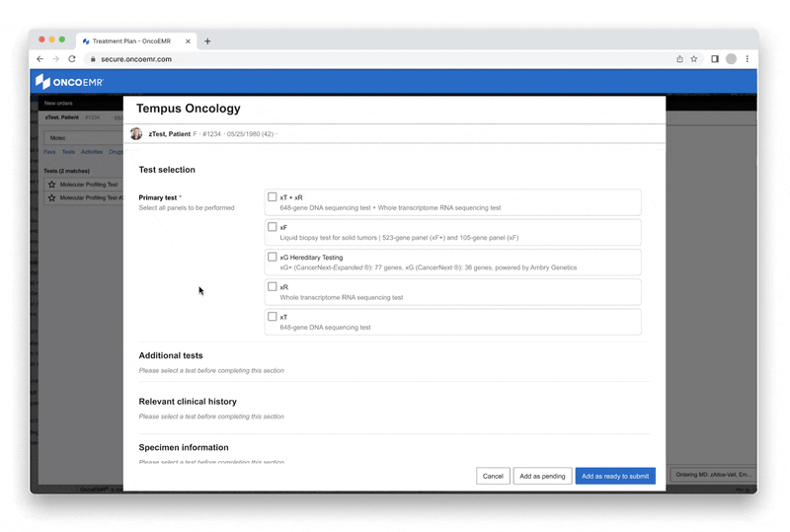Click Add as pending
790x532 pixels.
click(x=542, y=476)
